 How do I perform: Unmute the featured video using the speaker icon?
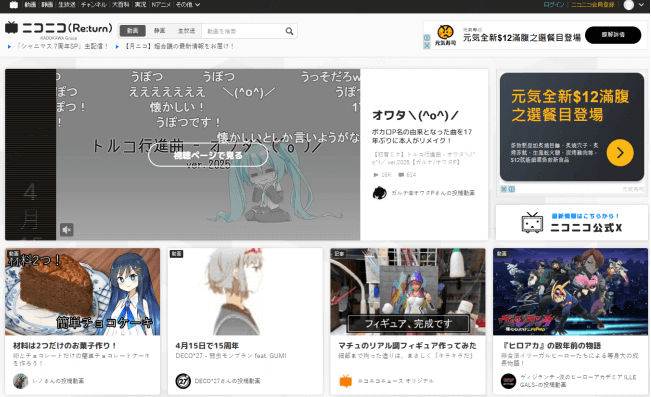66,230
